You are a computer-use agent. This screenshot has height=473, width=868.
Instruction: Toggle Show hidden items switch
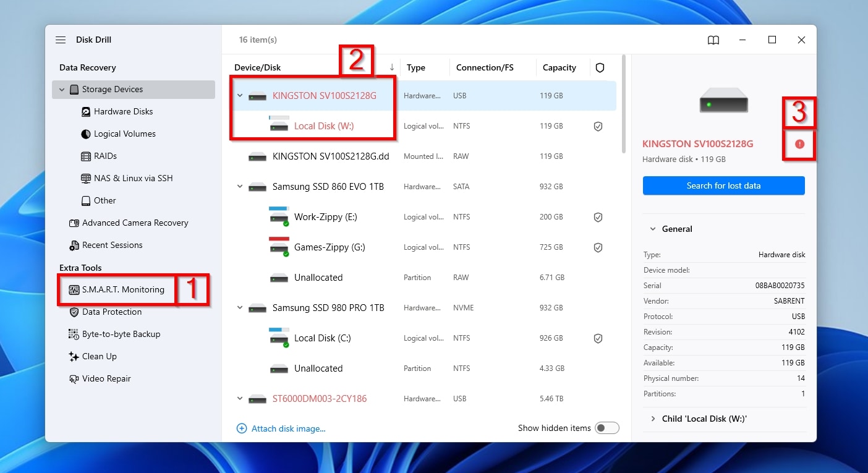click(x=606, y=428)
